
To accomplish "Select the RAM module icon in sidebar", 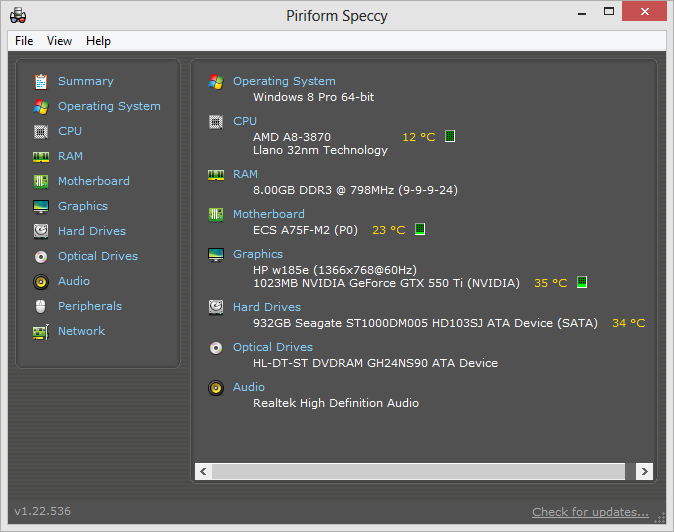I will 41,156.
